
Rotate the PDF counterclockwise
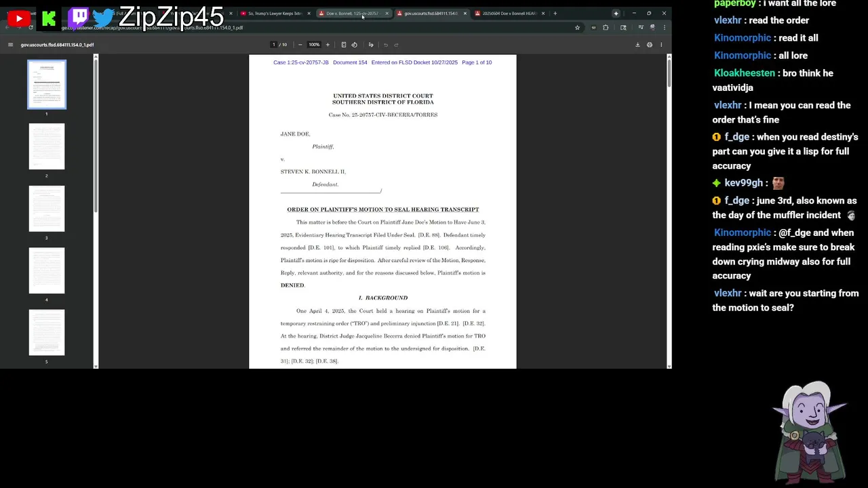point(354,45)
